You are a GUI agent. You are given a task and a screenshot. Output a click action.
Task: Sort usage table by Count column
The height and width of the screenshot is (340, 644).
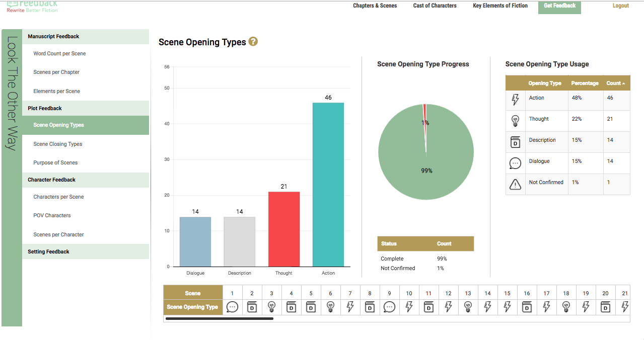pos(616,83)
